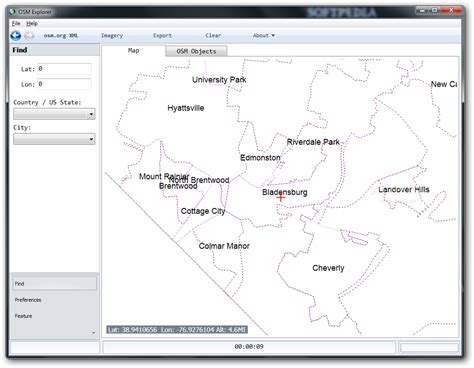
Task: Click the Riverdale Park map label
Action: click(313, 142)
